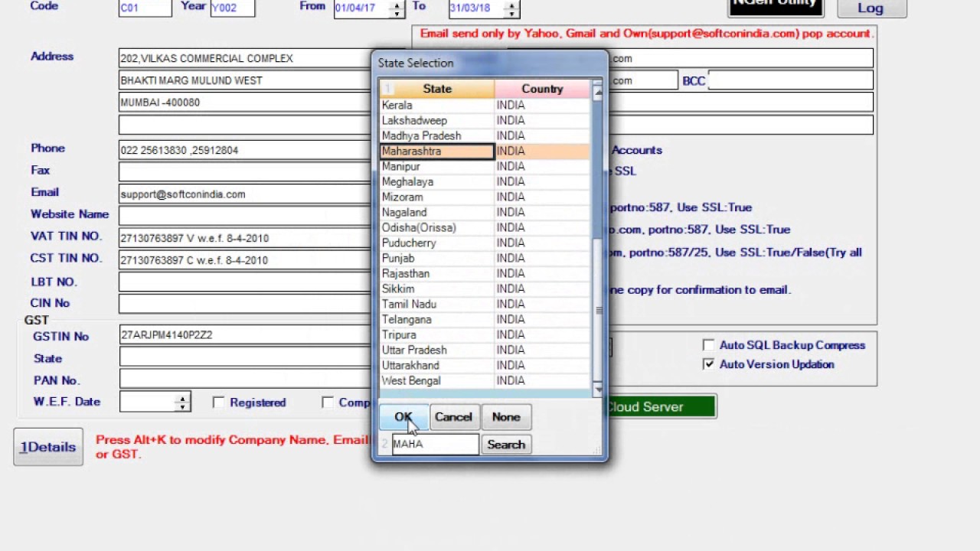
Task: Click the State field under GST
Action: click(245, 357)
